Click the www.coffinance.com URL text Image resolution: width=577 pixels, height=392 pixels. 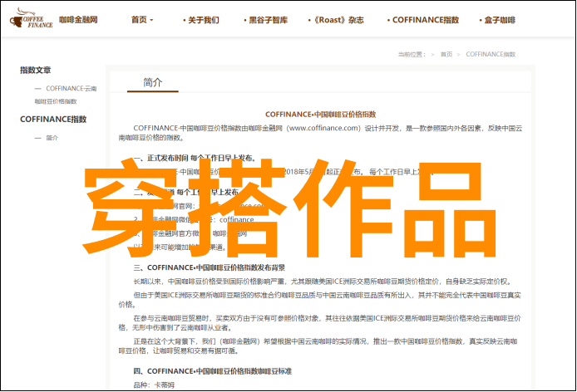click(323, 129)
